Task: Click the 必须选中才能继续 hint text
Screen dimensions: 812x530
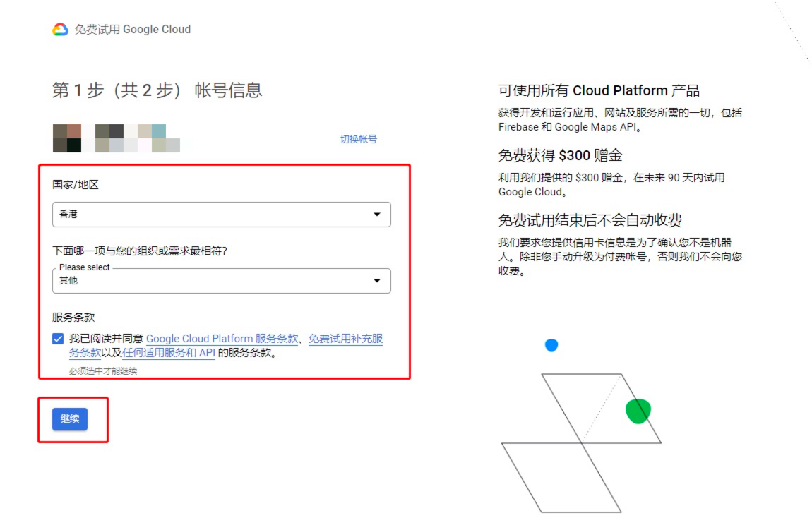Action: 103,371
